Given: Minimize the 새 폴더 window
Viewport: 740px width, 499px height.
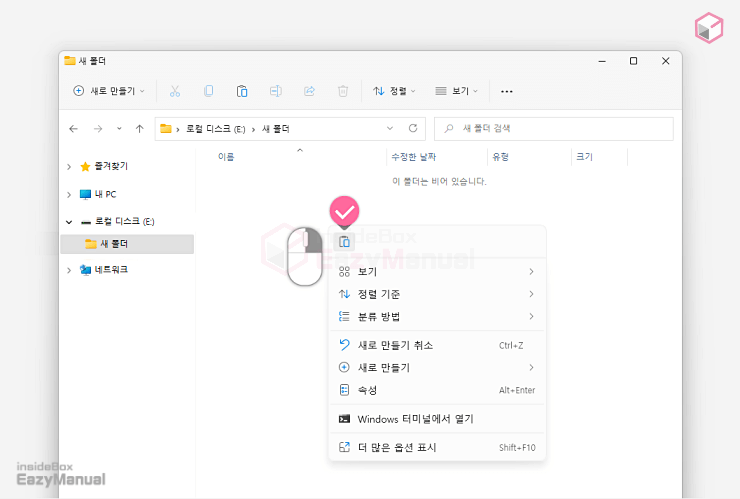Looking at the screenshot, I should pos(602,61).
